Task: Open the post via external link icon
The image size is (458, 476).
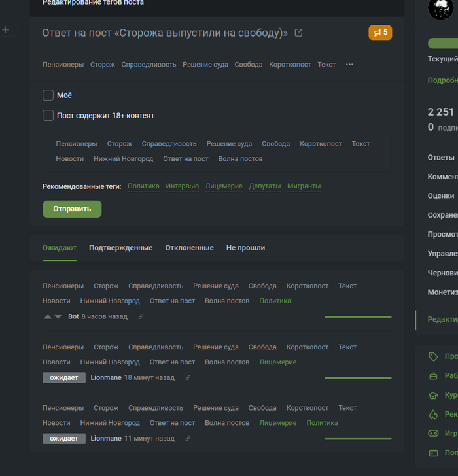Action: (299, 33)
